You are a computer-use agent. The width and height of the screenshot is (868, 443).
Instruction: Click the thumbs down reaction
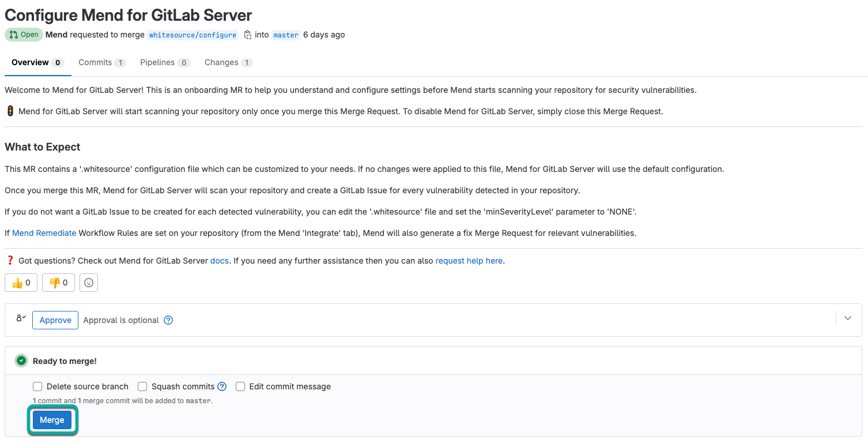coord(58,283)
